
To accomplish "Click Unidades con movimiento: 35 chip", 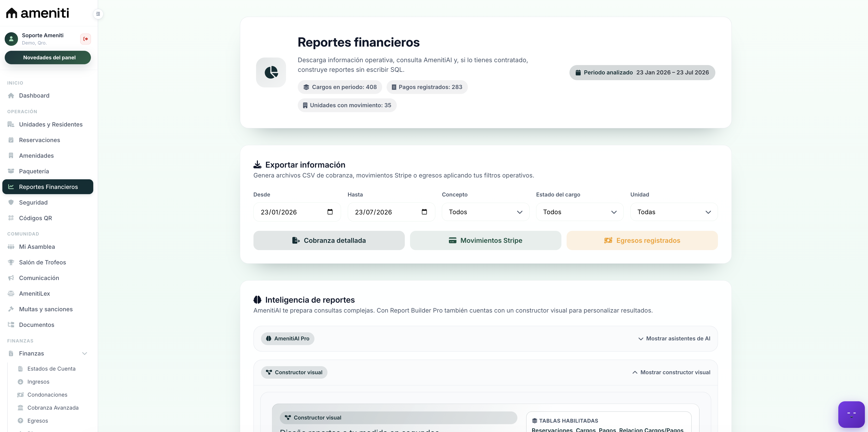I will [347, 105].
